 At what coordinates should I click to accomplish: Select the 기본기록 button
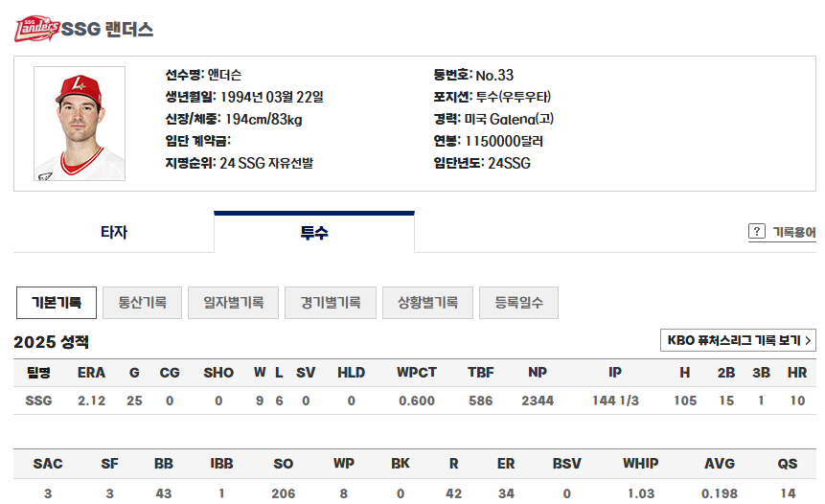pos(57,303)
